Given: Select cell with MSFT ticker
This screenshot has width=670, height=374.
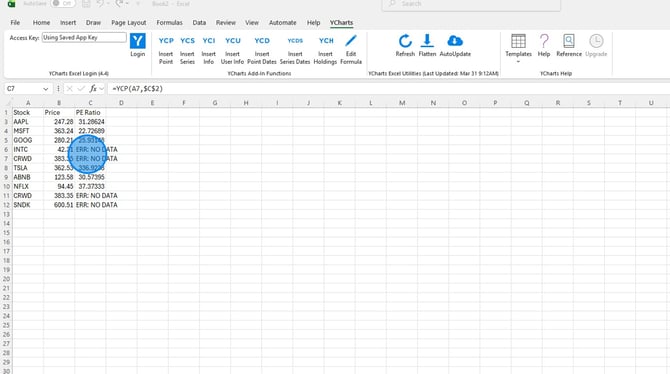Looking at the screenshot, I should click(x=28, y=131).
